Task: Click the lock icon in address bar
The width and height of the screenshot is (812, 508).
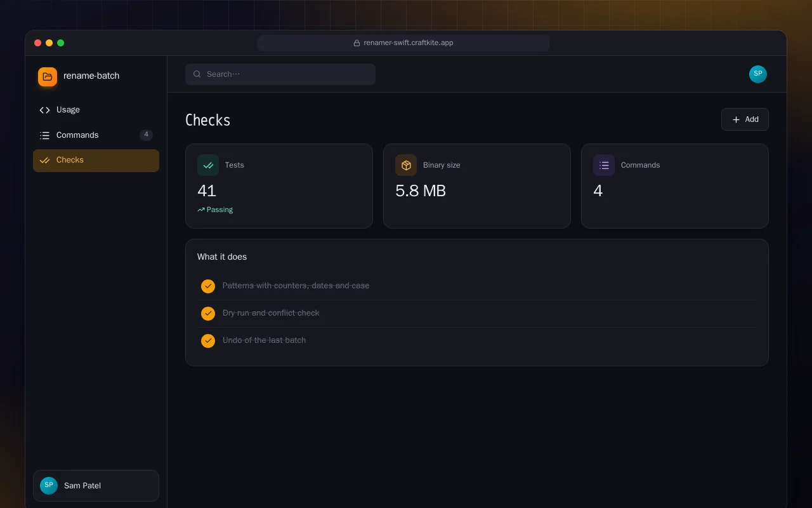Action: (357, 43)
